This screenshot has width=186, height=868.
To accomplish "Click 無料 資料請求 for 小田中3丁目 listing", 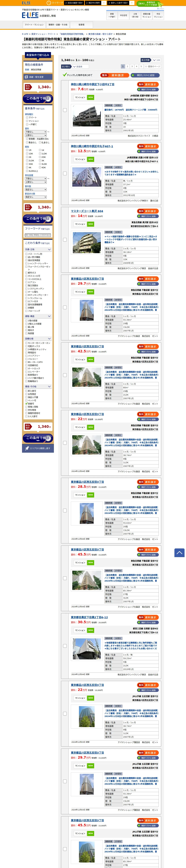I will (148, 85).
